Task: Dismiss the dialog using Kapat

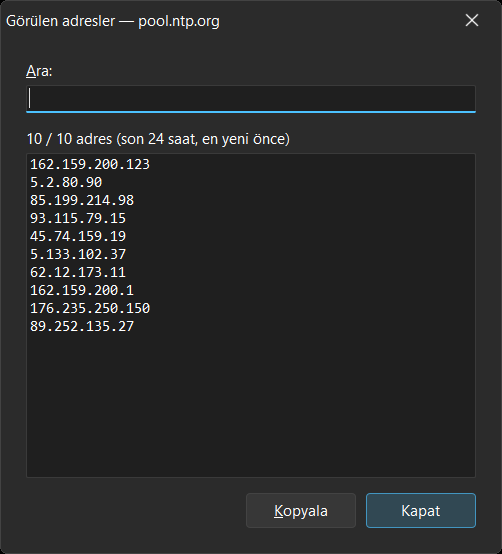Action: 421,511
